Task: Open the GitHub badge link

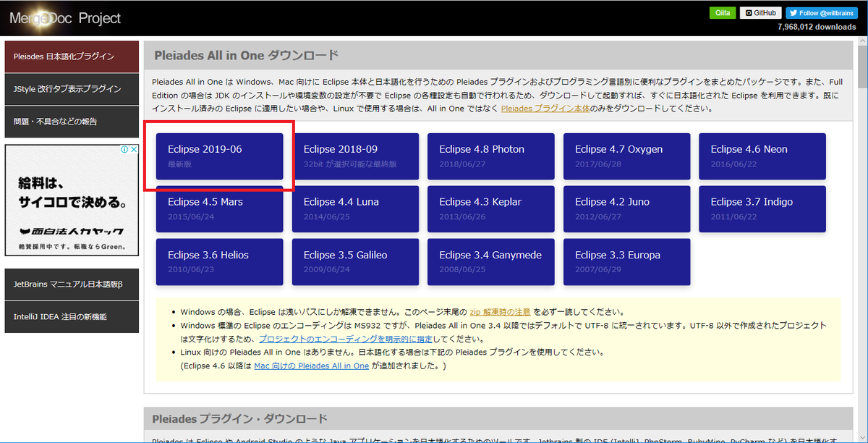Action: (761, 13)
